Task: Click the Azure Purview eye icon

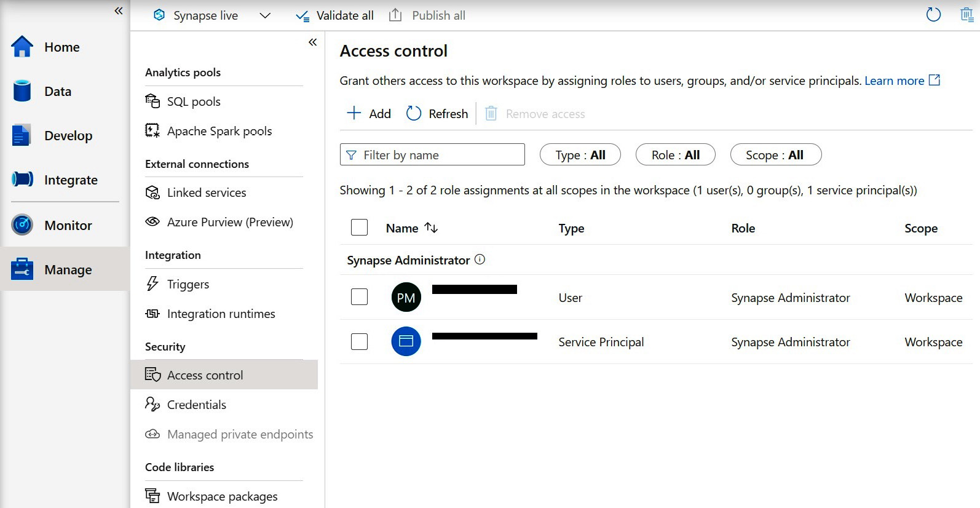Action: 152,221
